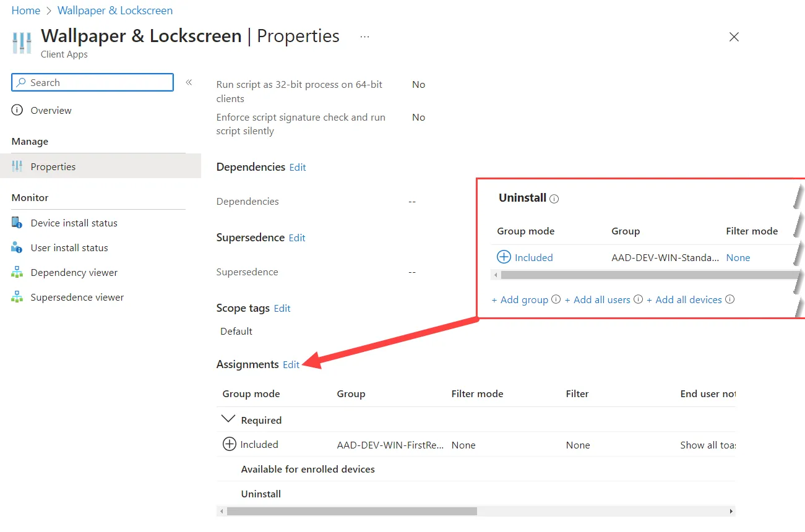Open Device install status

coord(74,223)
